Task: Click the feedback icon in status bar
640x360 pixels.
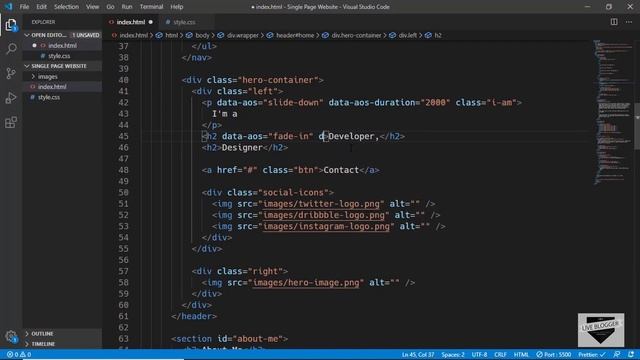Action: click(617, 354)
